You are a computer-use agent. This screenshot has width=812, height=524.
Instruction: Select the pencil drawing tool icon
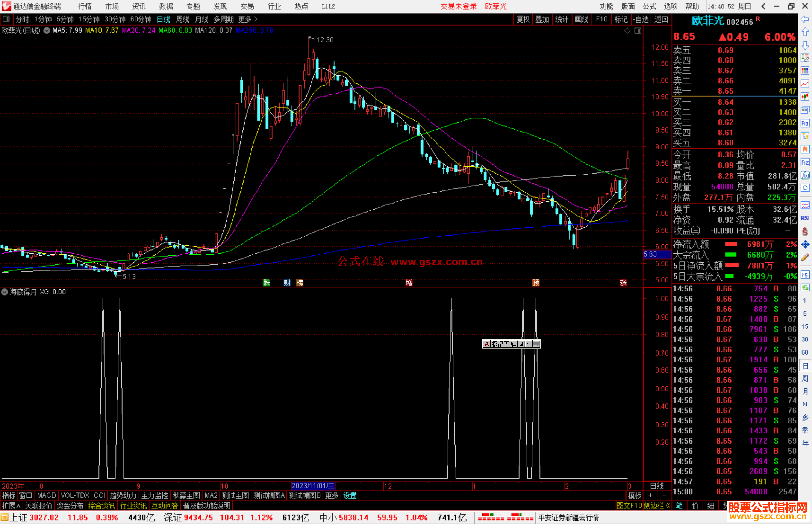(x=805, y=257)
